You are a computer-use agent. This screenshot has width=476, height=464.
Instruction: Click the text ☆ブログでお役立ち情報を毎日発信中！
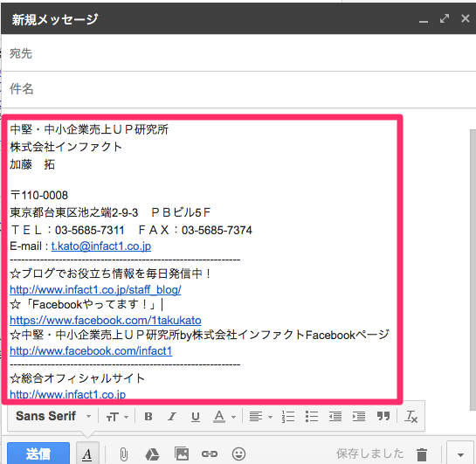[111, 274]
